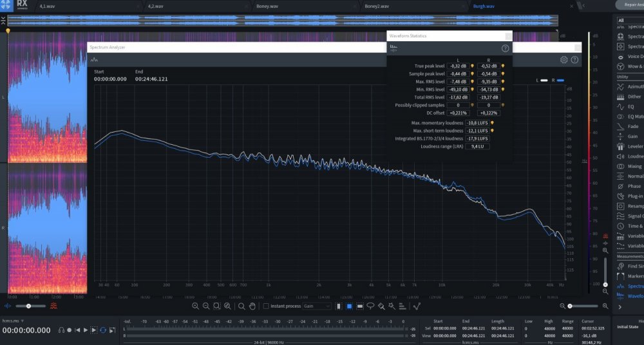Open Spectrum Analyzer in modules list
Image resolution: width=644 pixels, height=345 pixels.
point(630,286)
